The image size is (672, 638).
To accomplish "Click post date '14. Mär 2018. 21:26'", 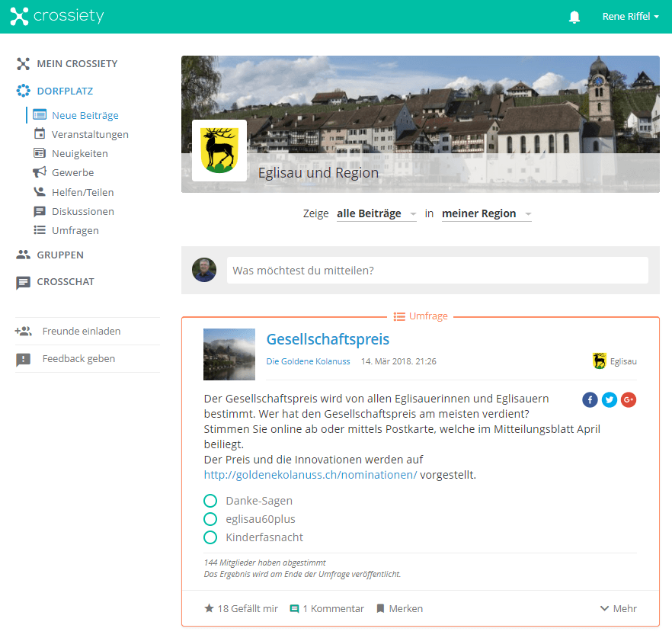I will point(398,361).
